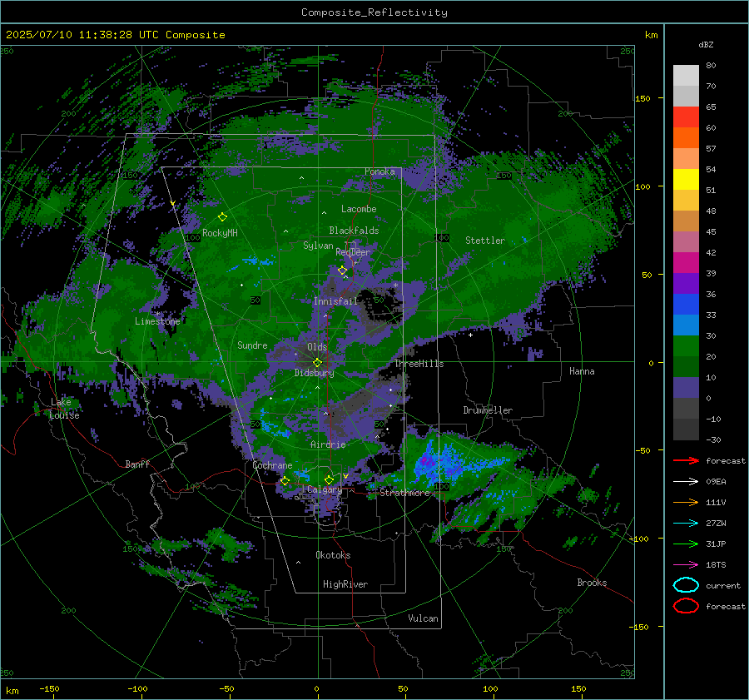Click the Innisfail city label

[335, 301]
